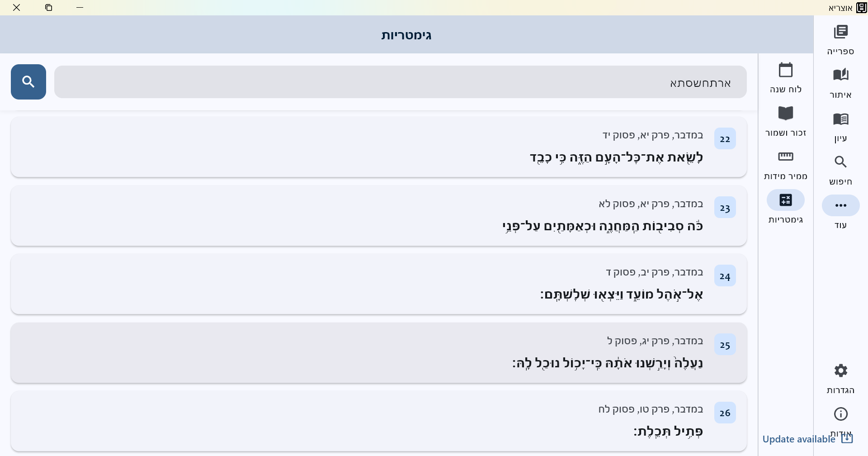The image size is (868, 456).
Task: Open the אודות info icon
Action: (840, 414)
